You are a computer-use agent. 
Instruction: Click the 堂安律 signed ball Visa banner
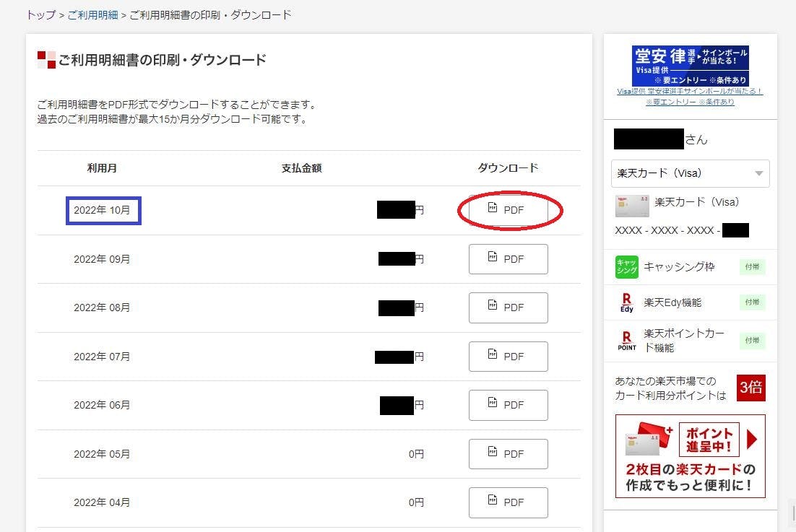tap(690, 66)
